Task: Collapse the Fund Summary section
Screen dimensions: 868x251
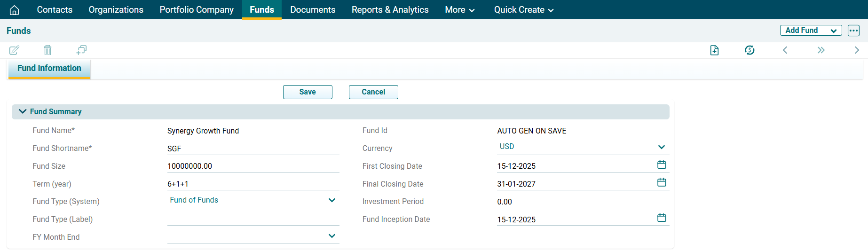Action: 23,111
